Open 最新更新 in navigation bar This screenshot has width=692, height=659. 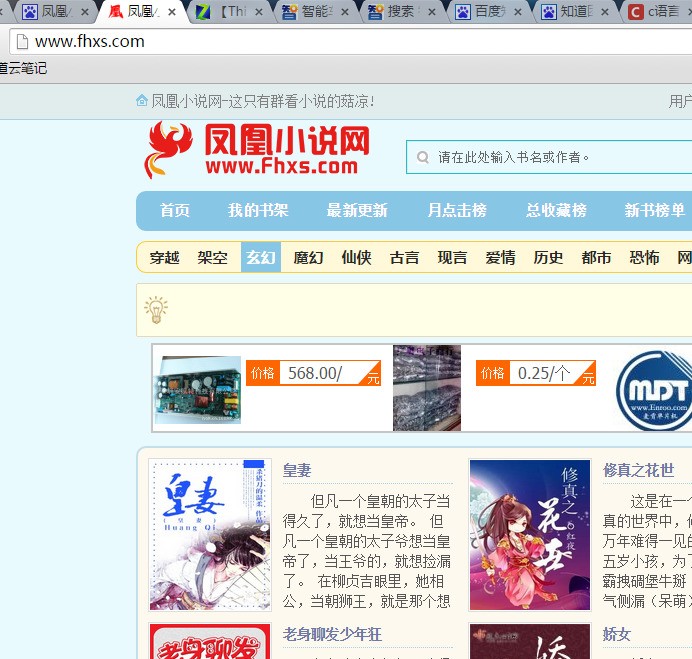(357, 210)
